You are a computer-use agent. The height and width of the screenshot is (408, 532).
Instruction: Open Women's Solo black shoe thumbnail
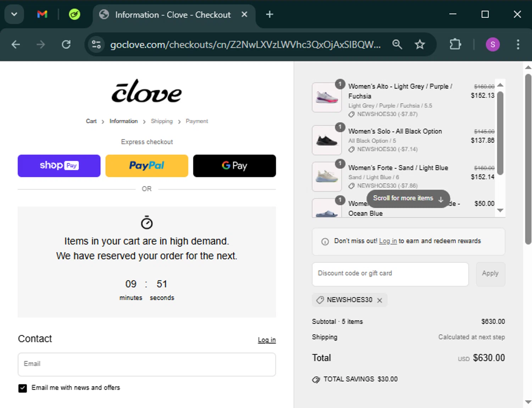[x=327, y=140]
